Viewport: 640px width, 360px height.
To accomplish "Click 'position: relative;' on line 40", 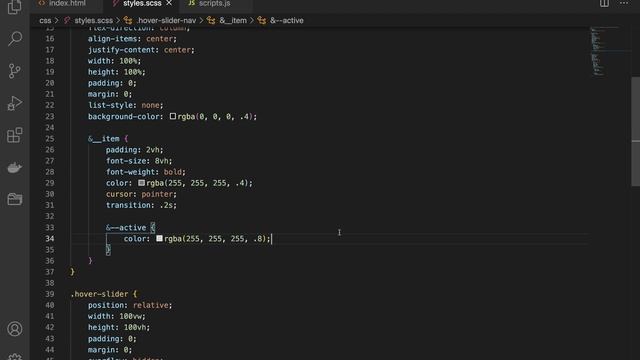I will coord(130,305).
